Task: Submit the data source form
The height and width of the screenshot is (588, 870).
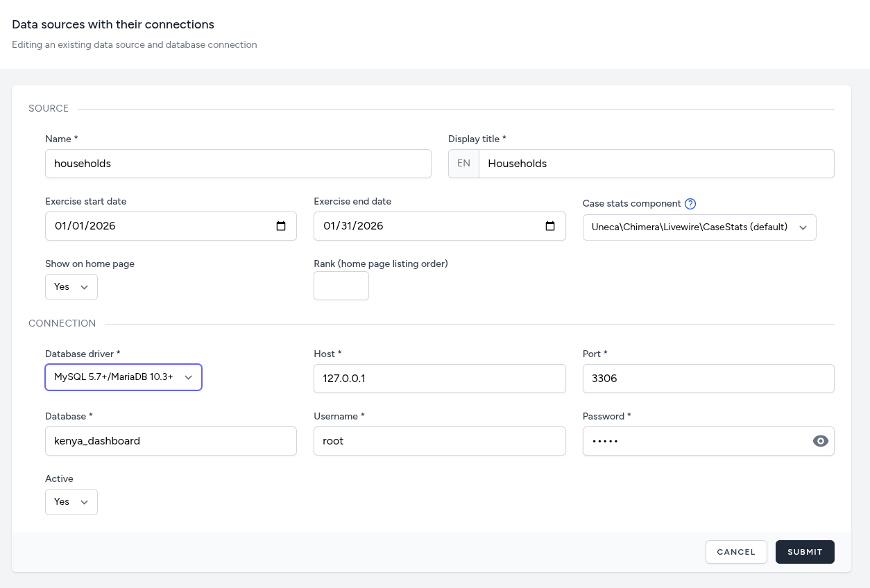Action: click(804, 552)
